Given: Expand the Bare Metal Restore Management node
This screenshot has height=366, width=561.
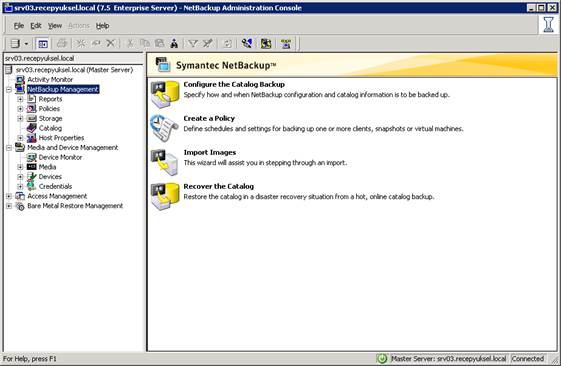Looking at the screenshot, I should pos(9,206).
